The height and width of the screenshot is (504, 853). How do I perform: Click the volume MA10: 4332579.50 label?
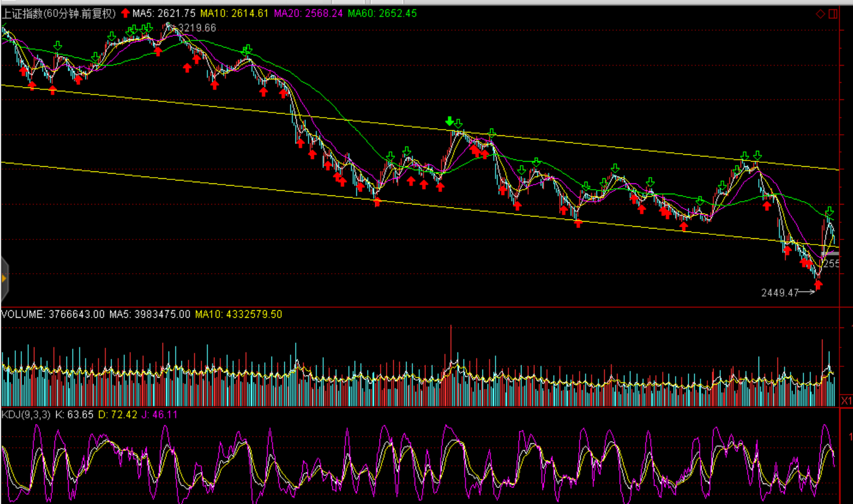click(x=238, y=314)
